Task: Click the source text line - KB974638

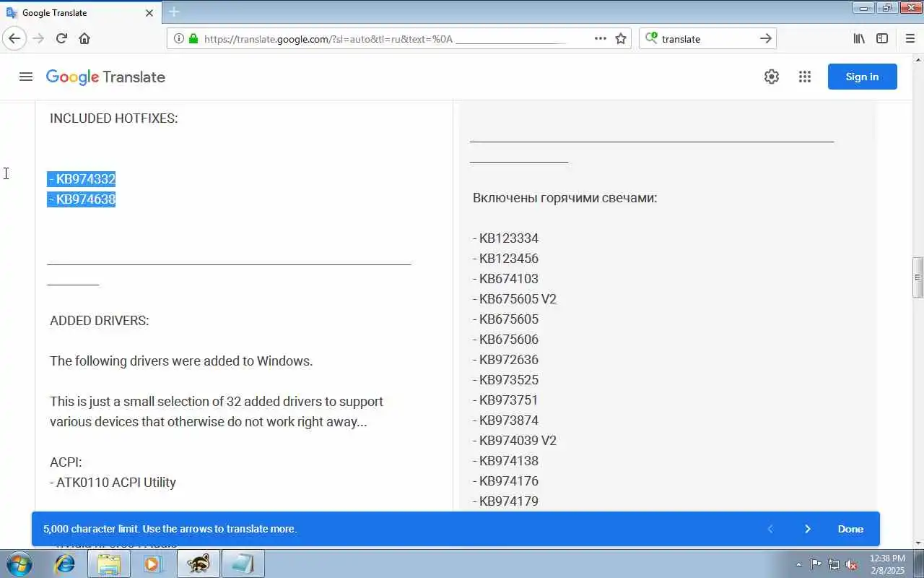Action: 82,199
